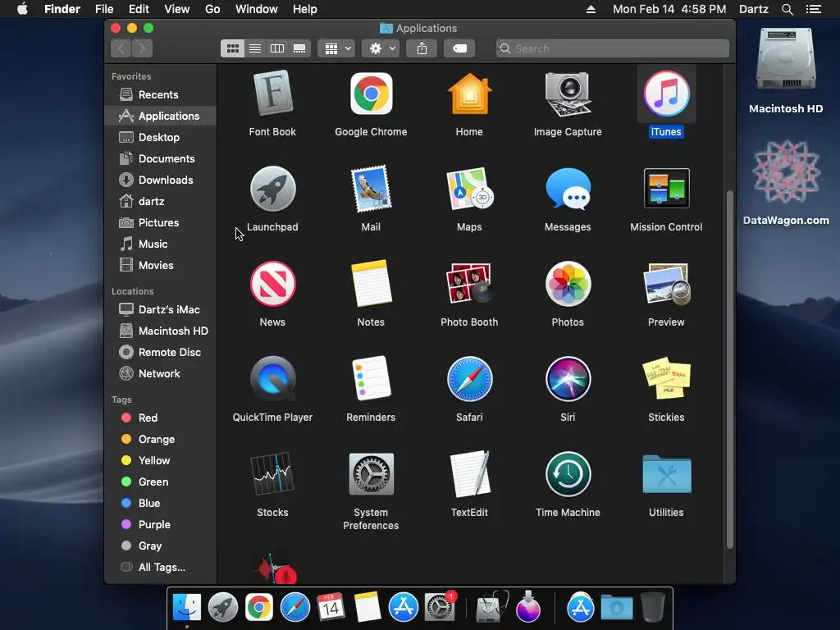Open the Siri app icon
The width and height of the screenshot is (840, 630).
[x=568, y=379]
